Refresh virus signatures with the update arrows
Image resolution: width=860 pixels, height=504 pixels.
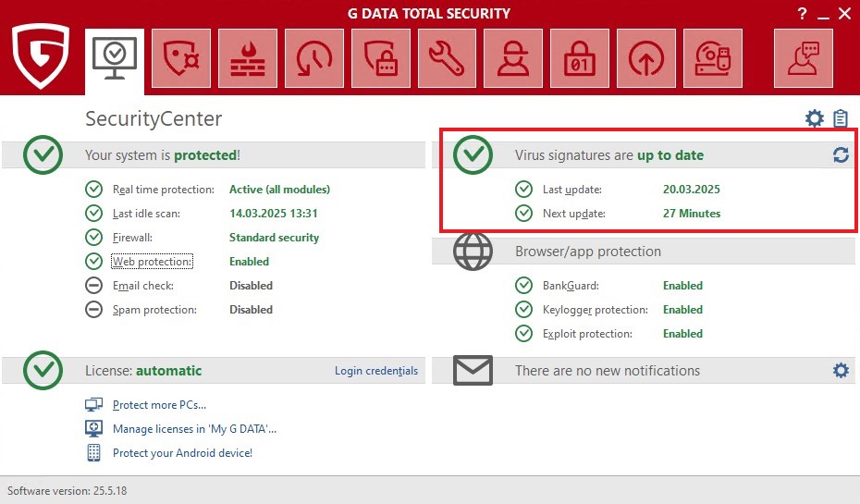point(841,155)
